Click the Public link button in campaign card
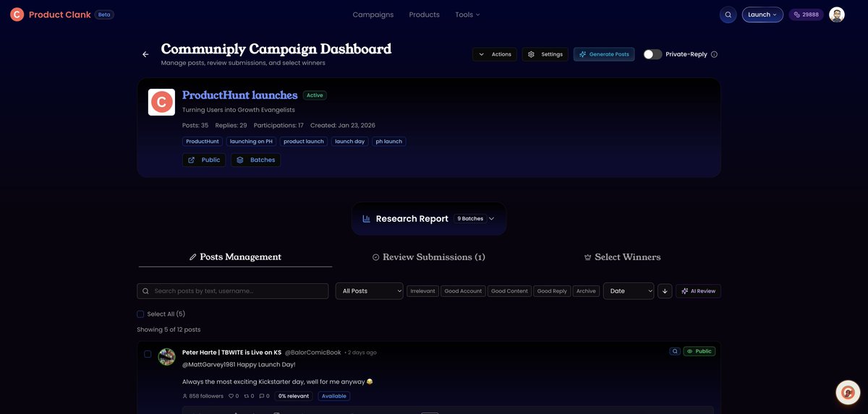Screen dimensions: 868x414 click(x=204, y=160)
